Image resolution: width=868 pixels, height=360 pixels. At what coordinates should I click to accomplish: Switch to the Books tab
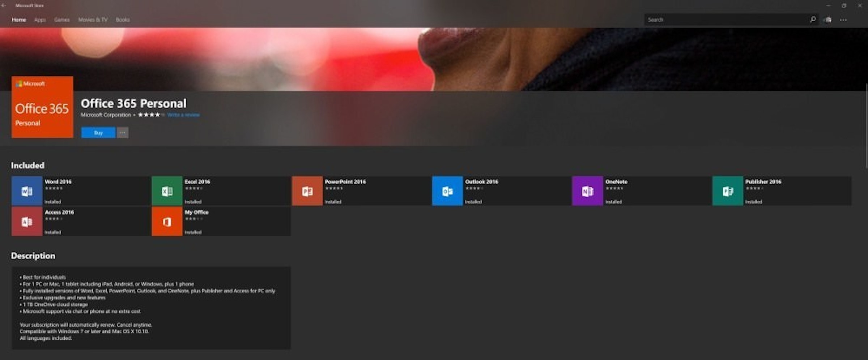[x=123, y=20]
